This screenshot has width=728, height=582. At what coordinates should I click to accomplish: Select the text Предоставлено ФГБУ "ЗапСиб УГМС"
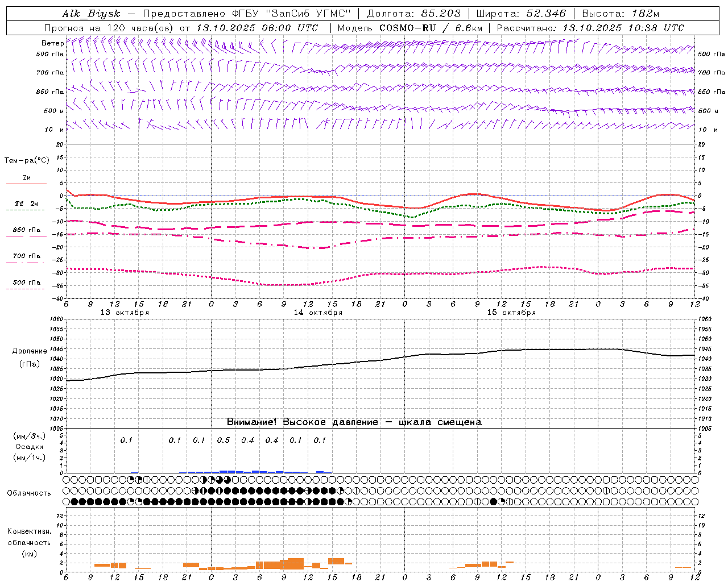[x=246, y=14]
